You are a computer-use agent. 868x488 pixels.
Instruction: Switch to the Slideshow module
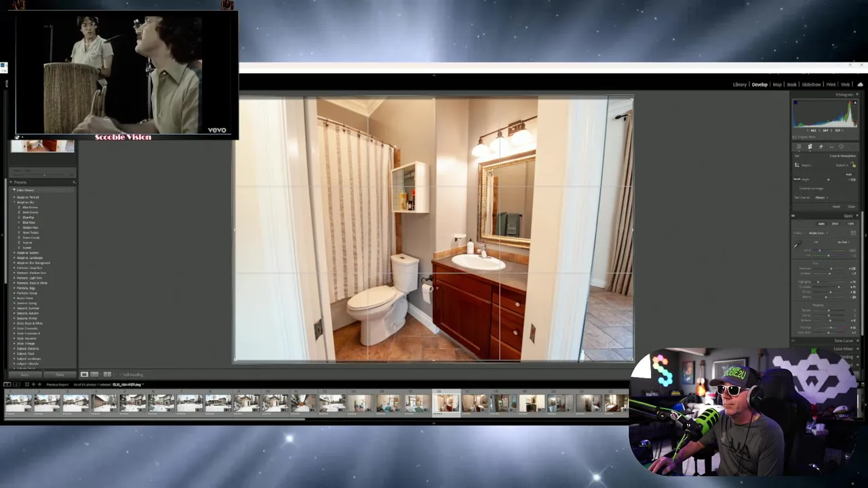pos(811,85)
